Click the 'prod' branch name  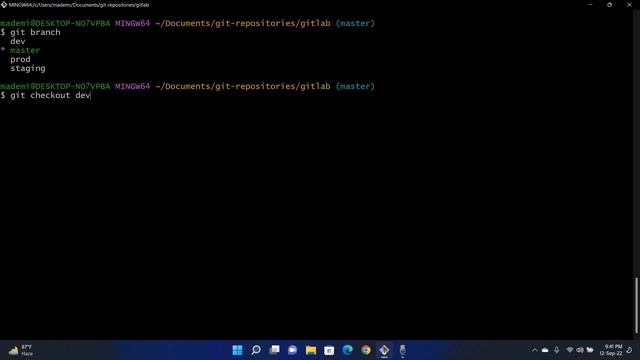[20, 59]
